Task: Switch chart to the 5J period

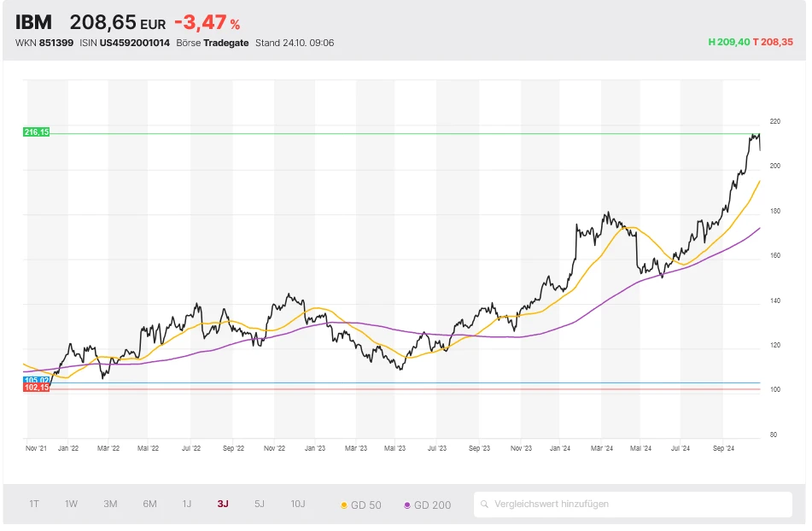Action: tap(260, 504)
